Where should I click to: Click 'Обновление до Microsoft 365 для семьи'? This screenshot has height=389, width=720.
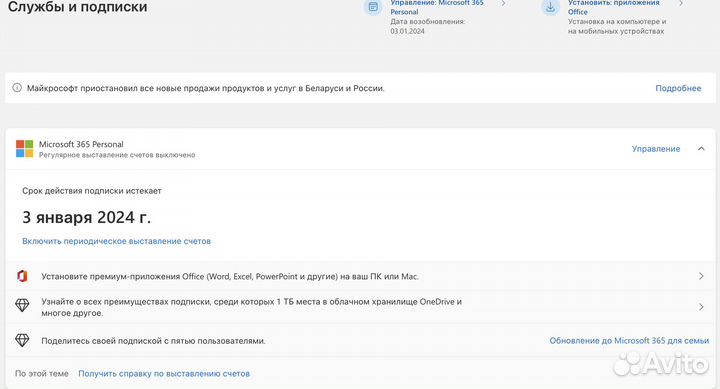(x=629, y=341)
